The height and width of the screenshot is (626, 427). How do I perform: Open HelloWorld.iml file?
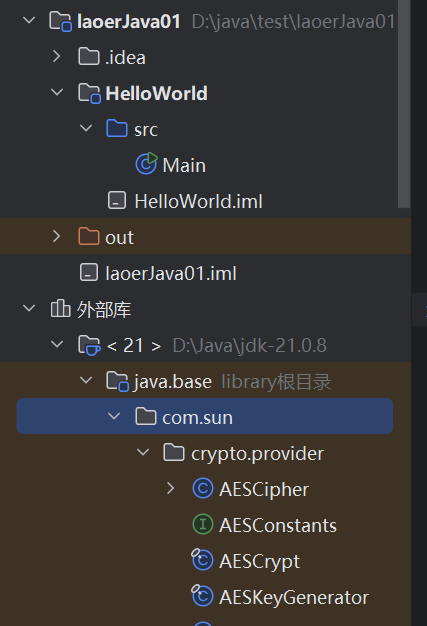198,201
